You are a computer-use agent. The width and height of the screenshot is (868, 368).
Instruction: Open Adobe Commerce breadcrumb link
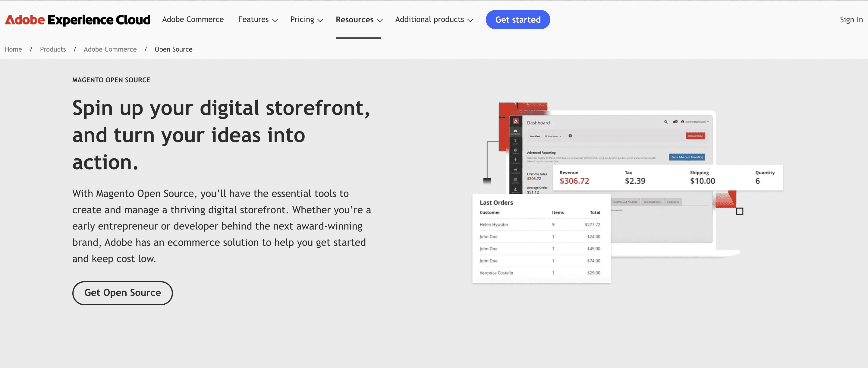coord(110,49)
